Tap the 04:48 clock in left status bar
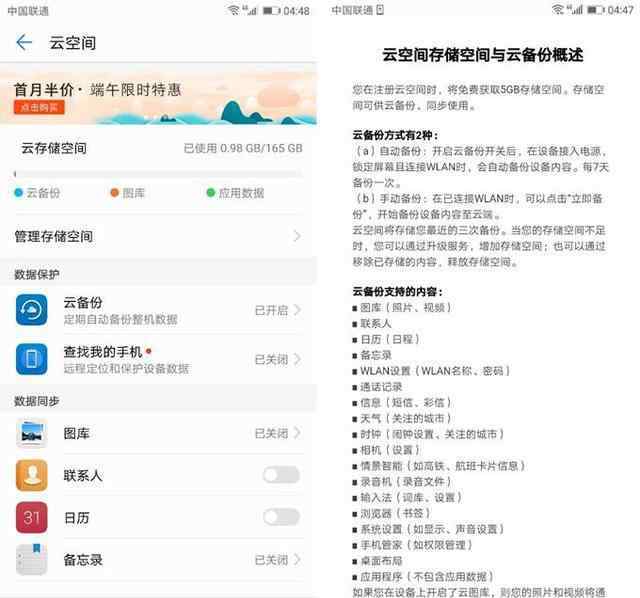Screen dimensions: 640x598 pos(296,11)
